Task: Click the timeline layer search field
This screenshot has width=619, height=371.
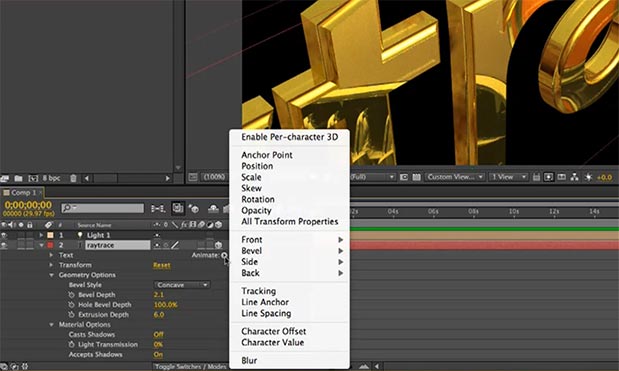Action: pos(103,208)
